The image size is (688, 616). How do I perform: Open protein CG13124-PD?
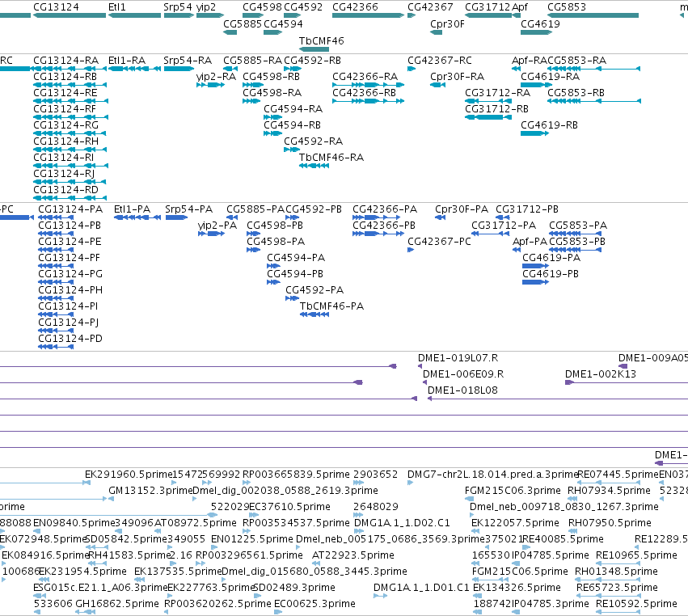(70, 339)
